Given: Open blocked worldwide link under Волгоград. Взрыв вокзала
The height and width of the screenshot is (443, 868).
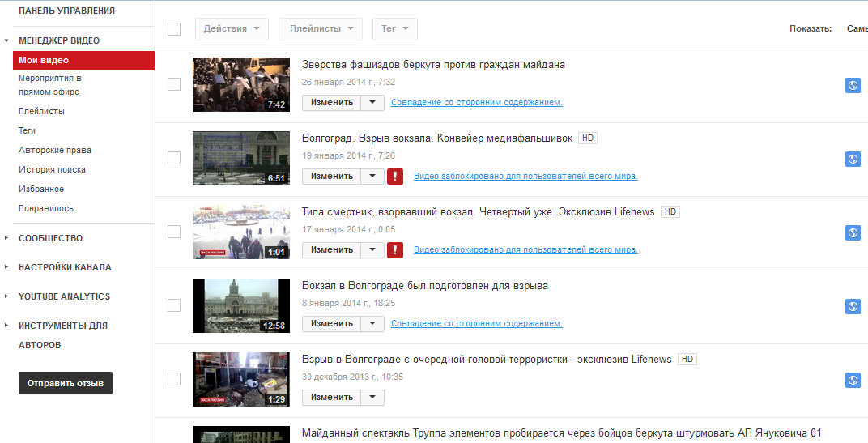Looking at the screenshot, I should pos(525,176).
